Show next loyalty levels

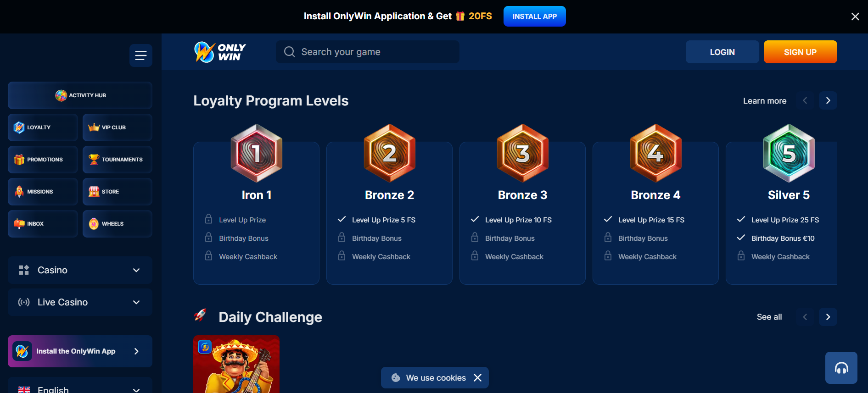(x=828, y=100)
